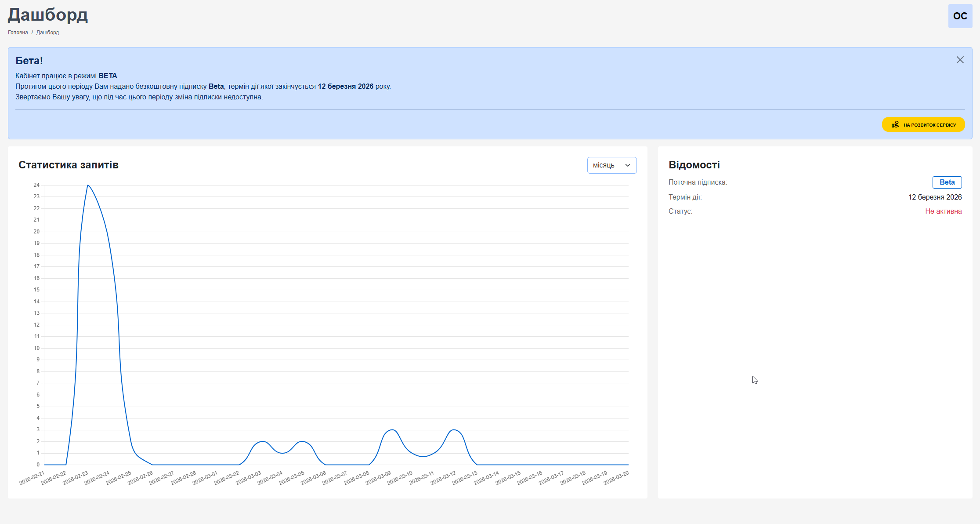Click the 2026-03-09 chart peak
Viewport: 980px width, 524px height.
point(392,430)
